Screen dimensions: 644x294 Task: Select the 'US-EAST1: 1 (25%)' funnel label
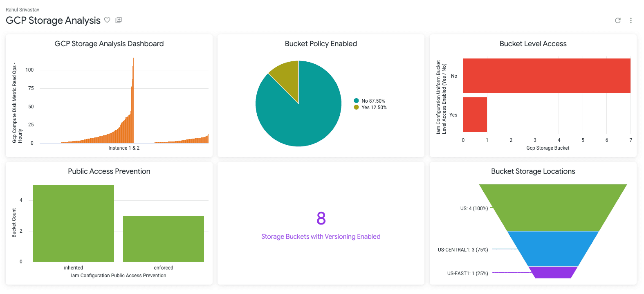coord(467,274)
